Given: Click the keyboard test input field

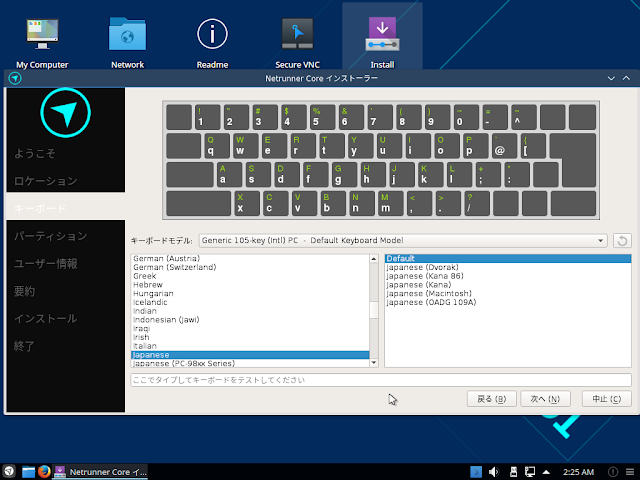Looking at the screenshot, I should tap(381, 380).
